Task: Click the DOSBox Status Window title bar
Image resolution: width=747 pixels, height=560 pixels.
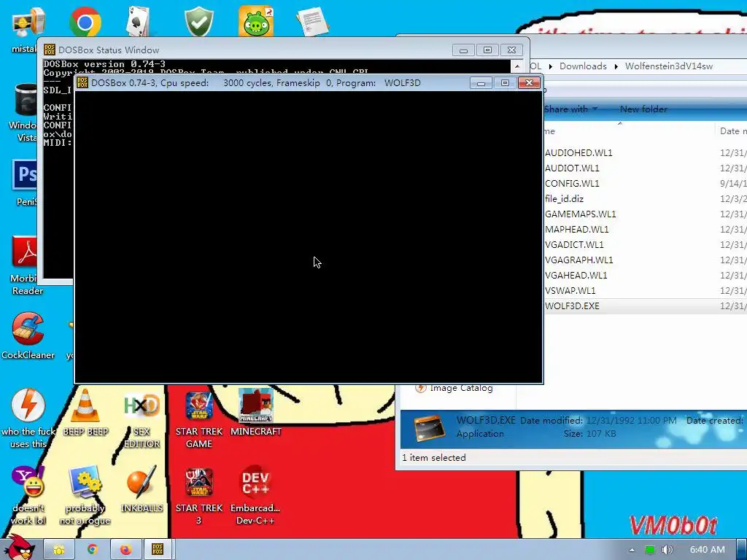Action: tap(248, 50)
